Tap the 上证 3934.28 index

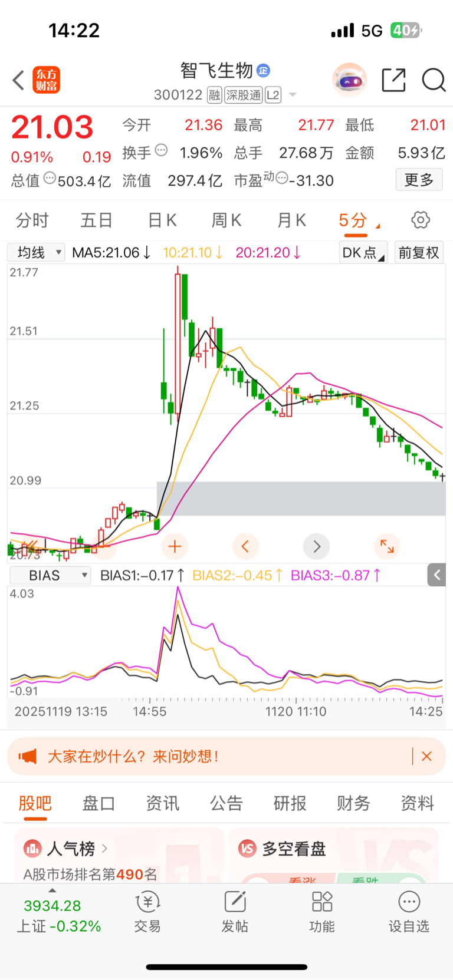58,915
